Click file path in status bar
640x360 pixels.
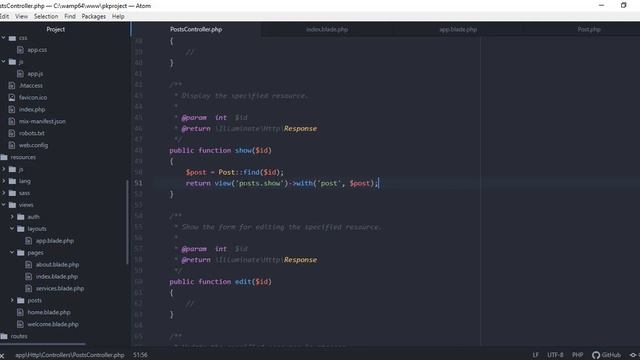pyautogui.click(x=69, y=355)
